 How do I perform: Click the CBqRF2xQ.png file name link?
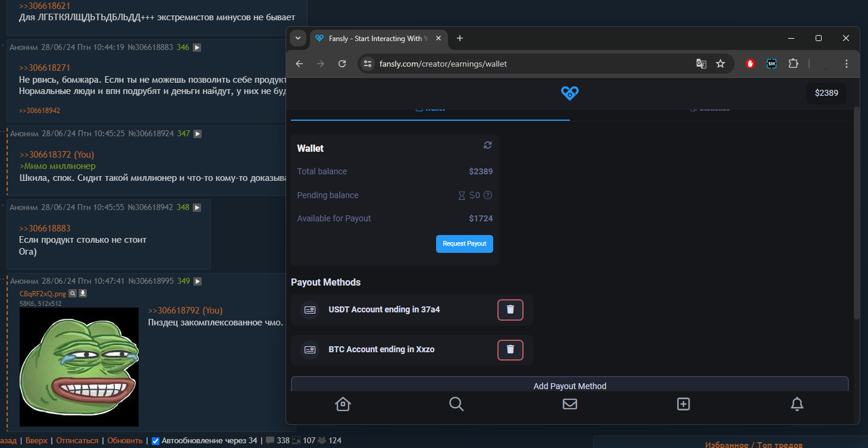point(42,293)
